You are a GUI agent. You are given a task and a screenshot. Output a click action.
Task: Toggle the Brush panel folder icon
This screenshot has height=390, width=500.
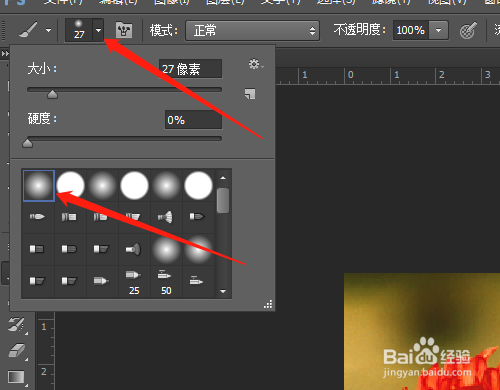click(124, 31)
